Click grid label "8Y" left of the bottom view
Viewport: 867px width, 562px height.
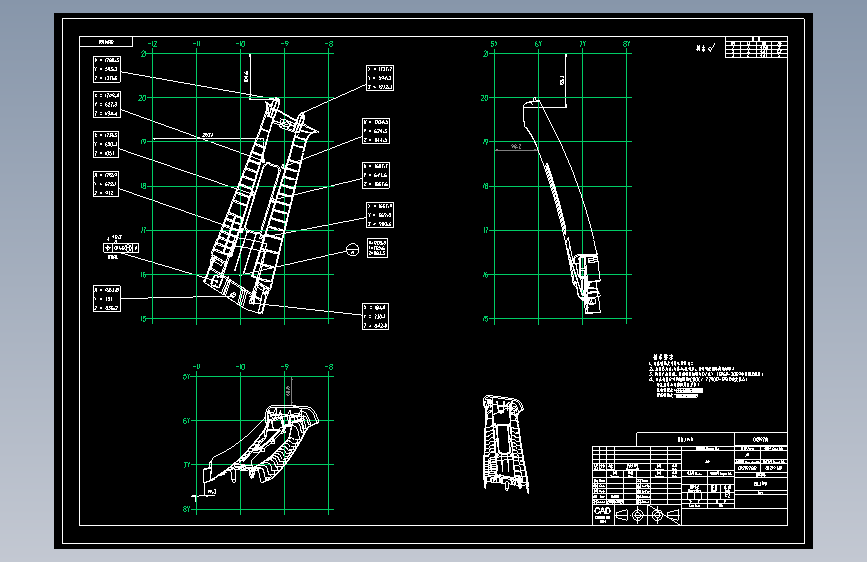tap(187, 509)
